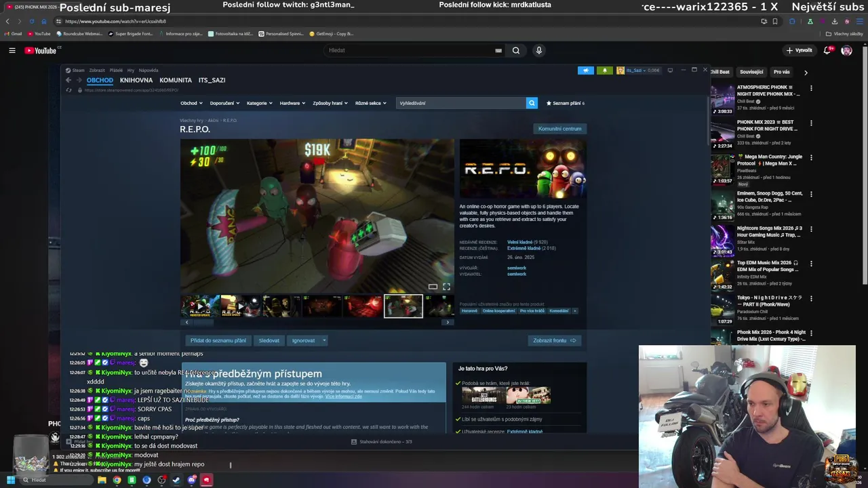Open the YouTube on-screen keyboard icon
Screen dimensions: 868x488
[498, 50]
